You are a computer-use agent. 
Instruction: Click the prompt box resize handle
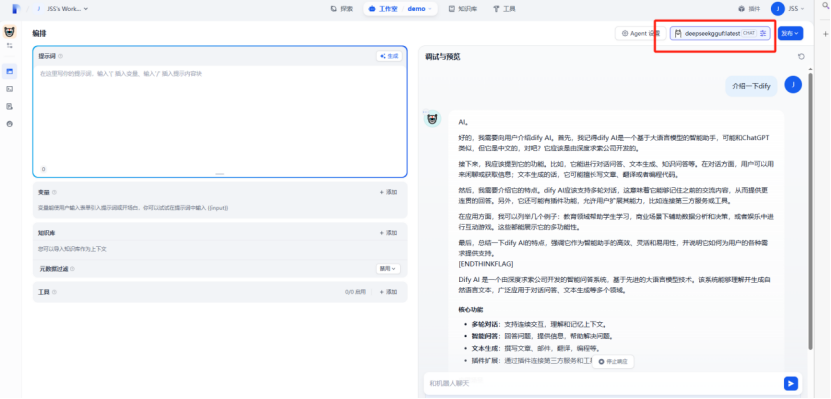(x=219, y=174)
